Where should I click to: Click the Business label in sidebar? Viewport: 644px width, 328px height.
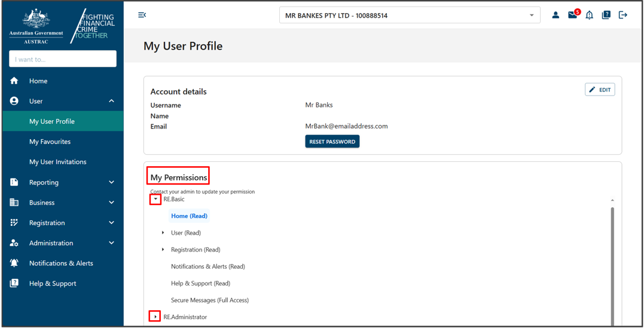click(x=41, y=203)
